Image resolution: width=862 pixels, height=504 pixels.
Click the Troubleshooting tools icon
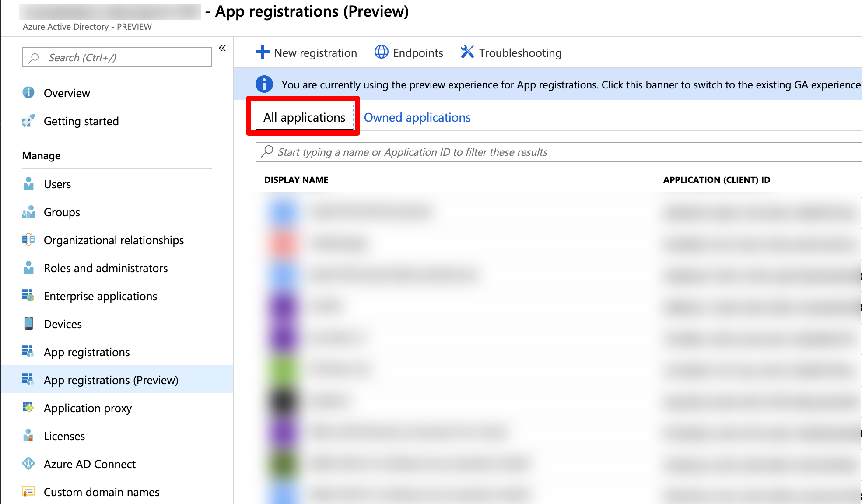click(467, 52)
